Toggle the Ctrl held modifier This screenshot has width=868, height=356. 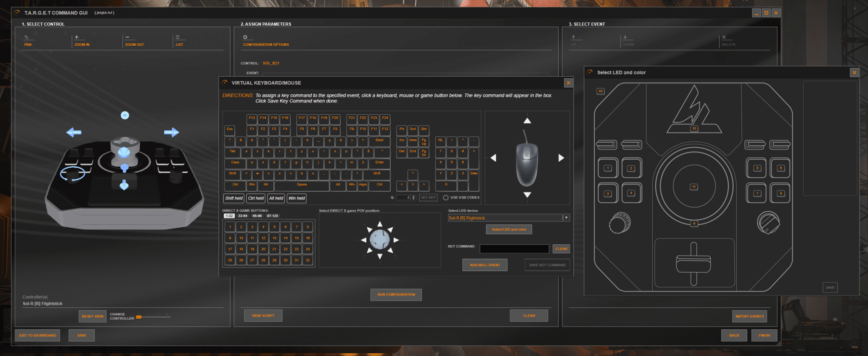pos(256,198)
